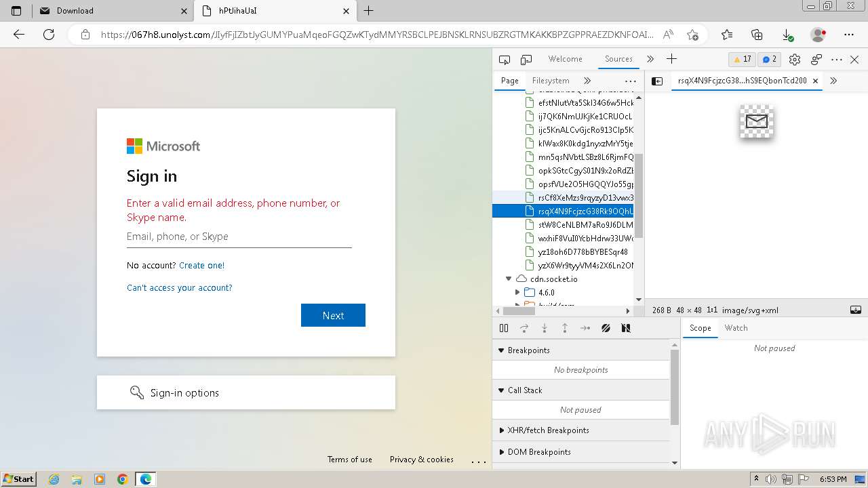The height and width of the screenshot is (488, 868).
Task: Open Privacy & cookies link
Action: click(422, 460)
